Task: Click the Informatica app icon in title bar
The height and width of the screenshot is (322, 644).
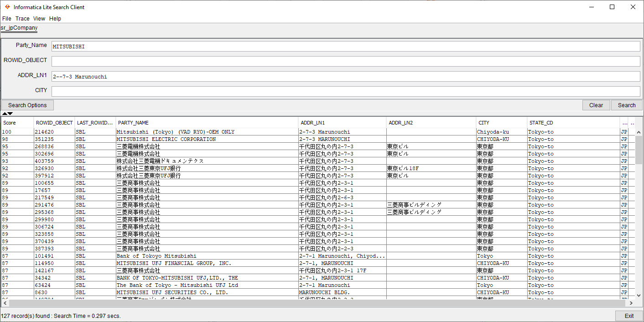Action: point(7,7)
